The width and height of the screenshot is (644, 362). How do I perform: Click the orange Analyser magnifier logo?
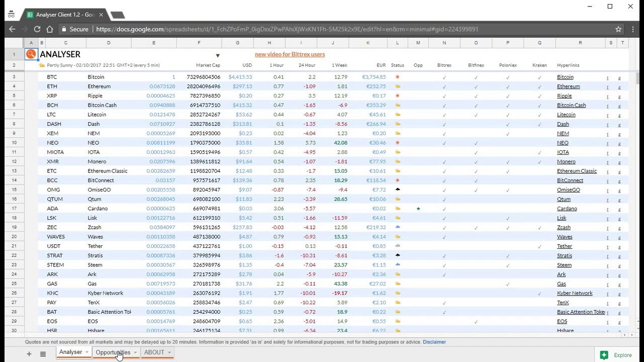click(x=31, y=54)
